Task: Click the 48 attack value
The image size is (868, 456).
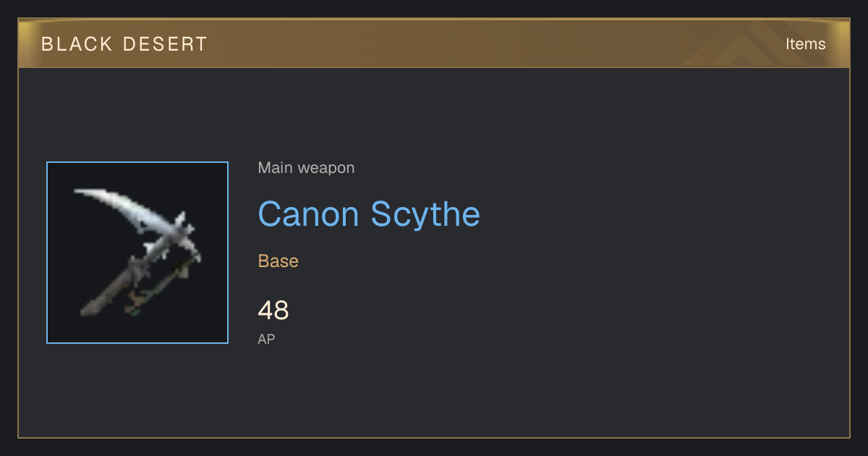Action: point(273,311)
